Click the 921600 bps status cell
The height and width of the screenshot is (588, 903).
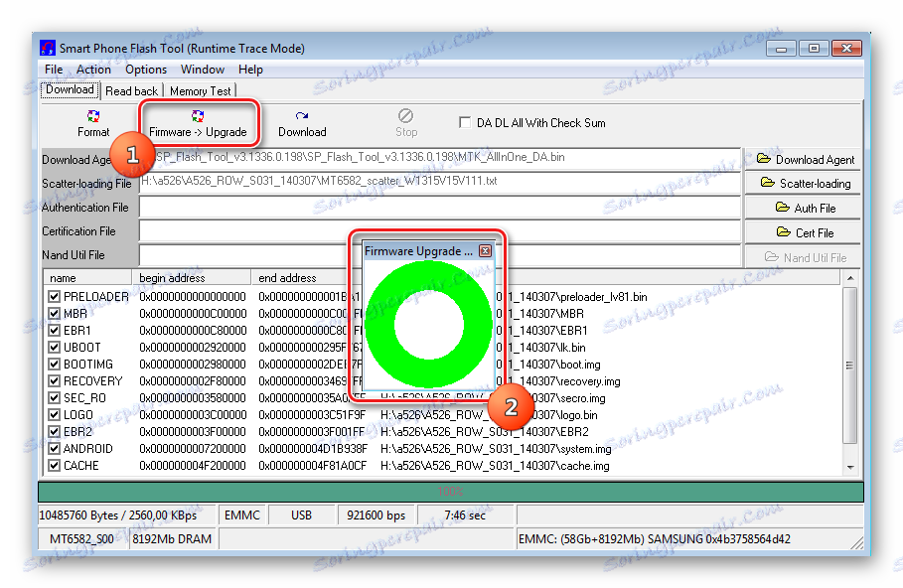376,514
